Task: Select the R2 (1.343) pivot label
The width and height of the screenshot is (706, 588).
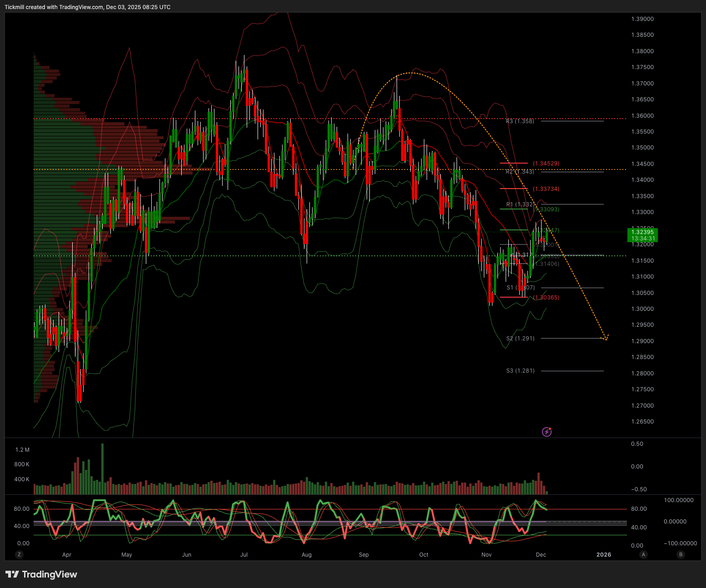Action: tap(520, 172)
